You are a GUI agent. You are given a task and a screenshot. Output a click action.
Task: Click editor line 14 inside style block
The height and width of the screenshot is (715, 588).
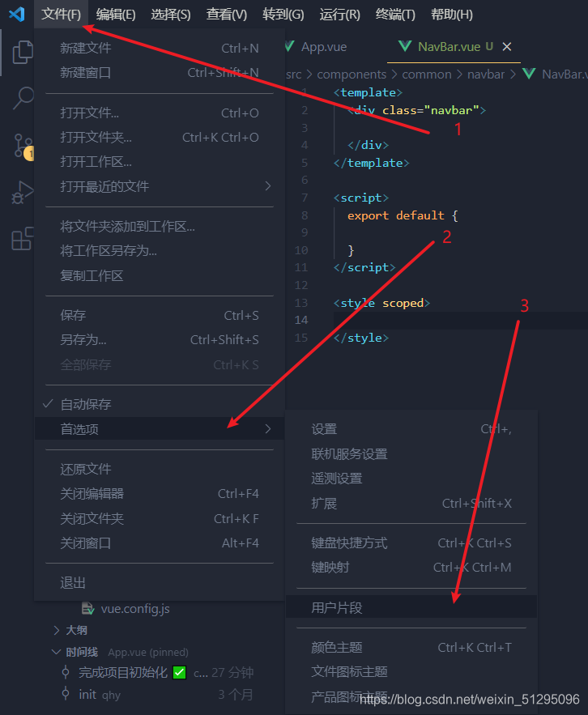click(460, 321)
